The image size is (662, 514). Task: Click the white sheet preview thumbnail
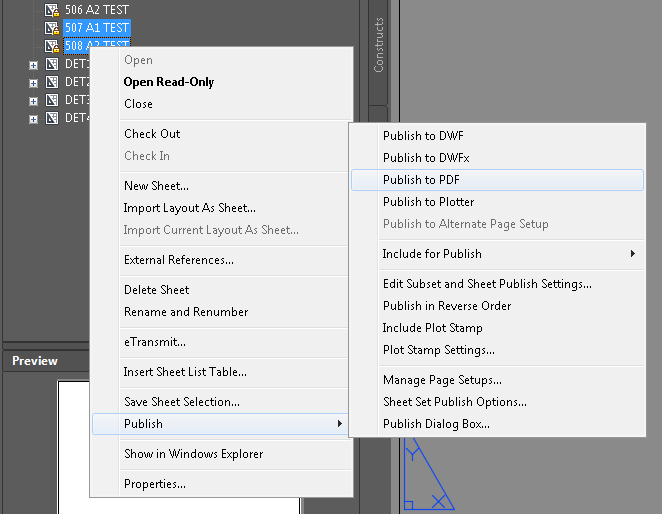coord(73,448)
